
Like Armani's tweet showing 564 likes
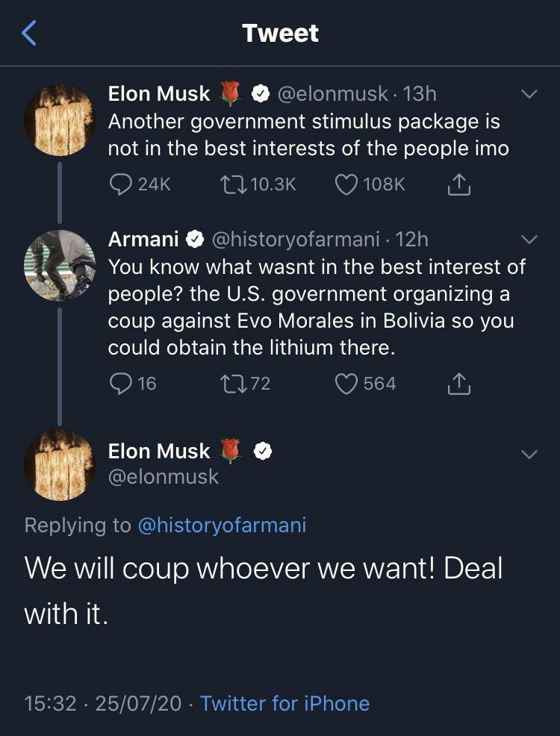[x=346, y=384]
